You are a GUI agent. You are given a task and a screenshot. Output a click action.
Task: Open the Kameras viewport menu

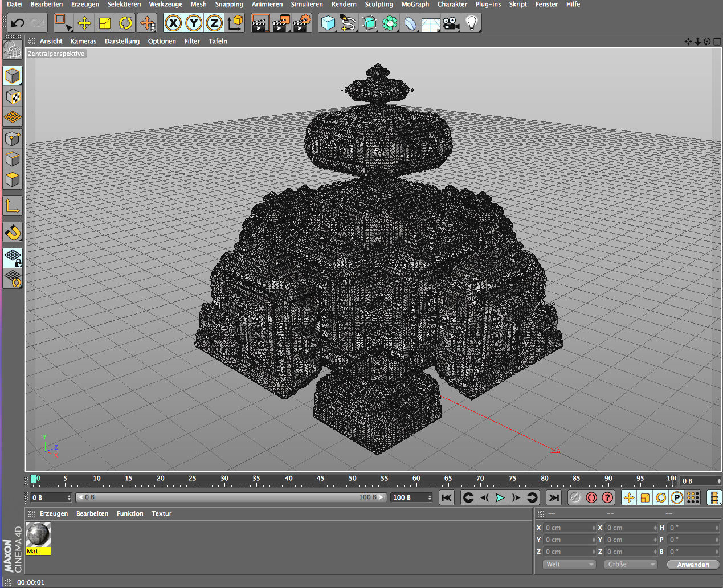pos(83,40)
